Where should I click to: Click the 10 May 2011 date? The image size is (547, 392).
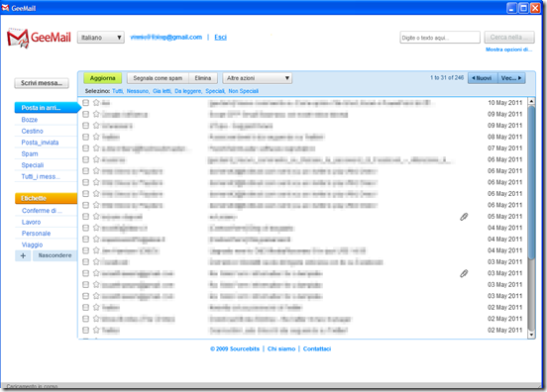[504, 102]
